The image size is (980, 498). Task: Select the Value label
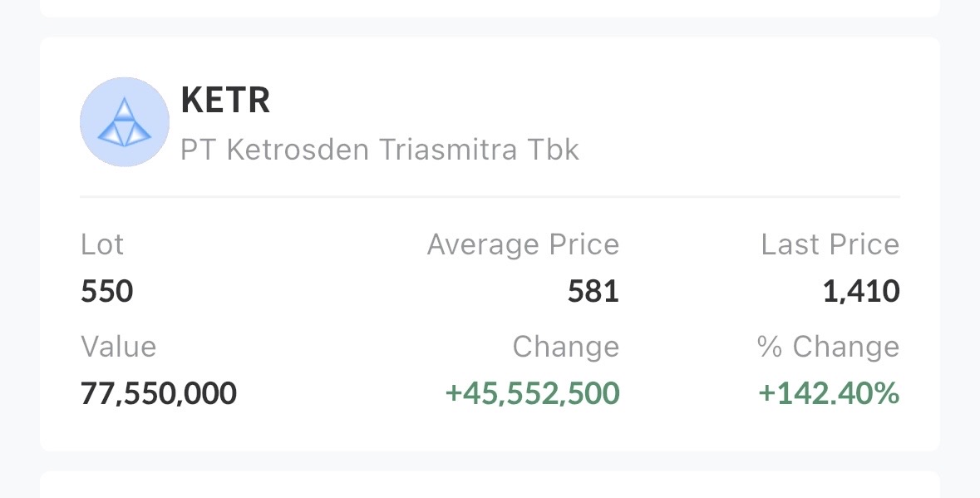point(117,346)
